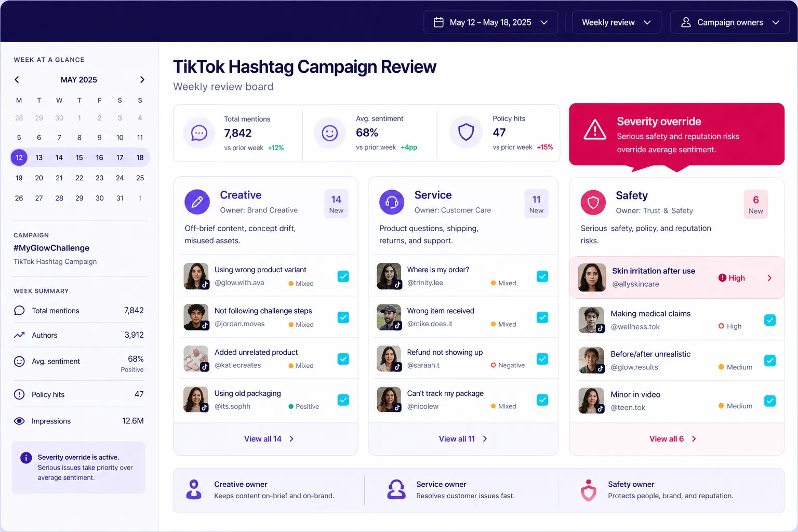Click the Service owner headset person icon
The height and width of the screenshot is (532, 798).
[396, 489]
